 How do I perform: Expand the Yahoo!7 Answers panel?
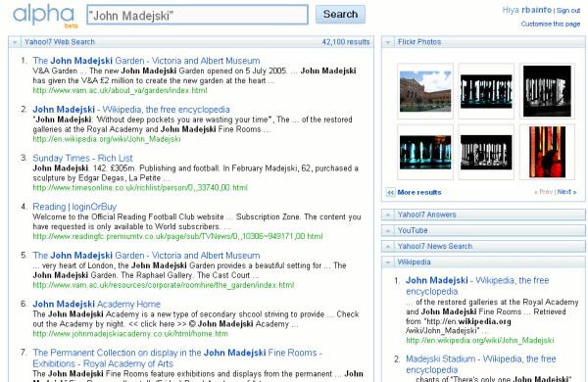(388, 215)
